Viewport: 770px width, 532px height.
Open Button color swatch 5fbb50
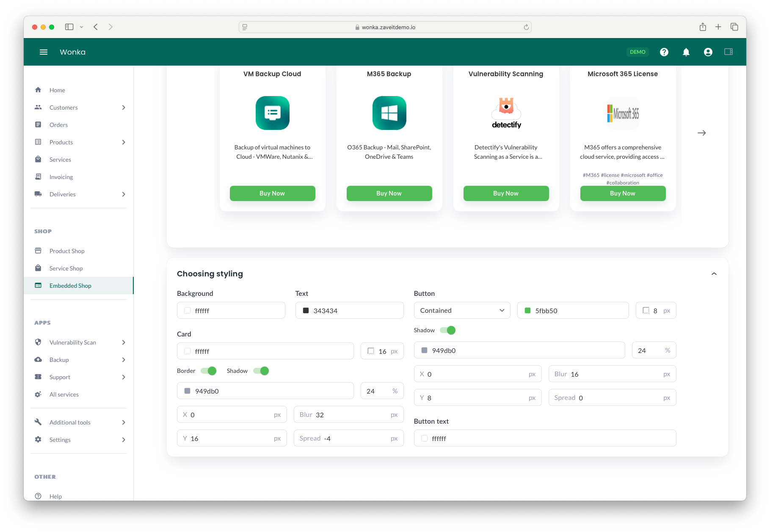click(527, 311)
